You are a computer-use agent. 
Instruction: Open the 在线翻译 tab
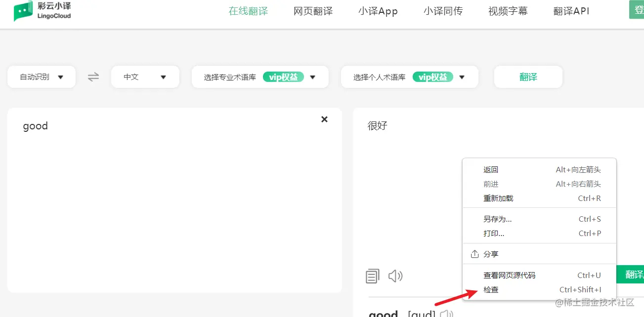pos(248,11)
